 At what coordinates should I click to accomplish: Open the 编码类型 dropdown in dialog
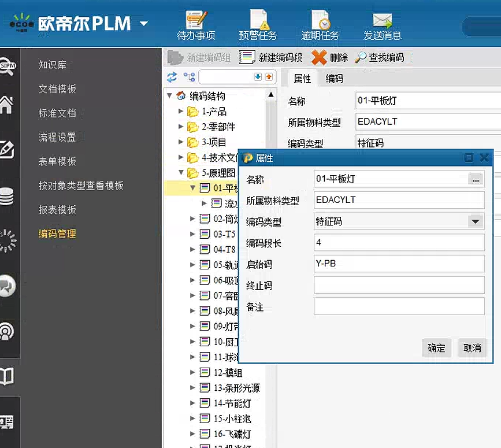point(475,221)
